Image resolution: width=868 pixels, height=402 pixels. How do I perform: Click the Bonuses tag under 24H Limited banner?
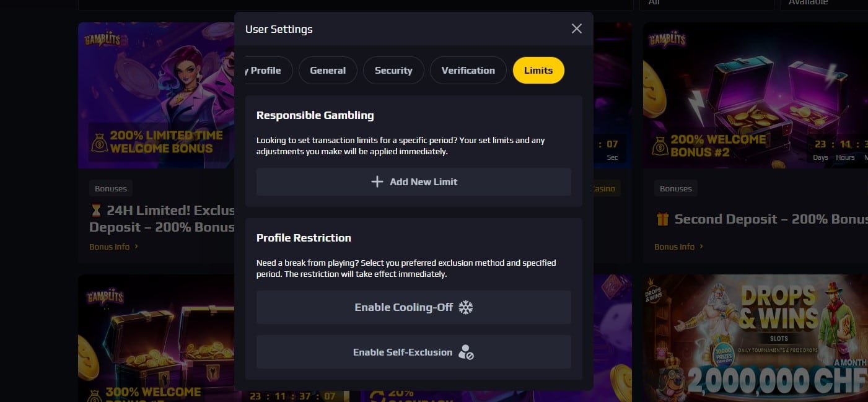111,188
